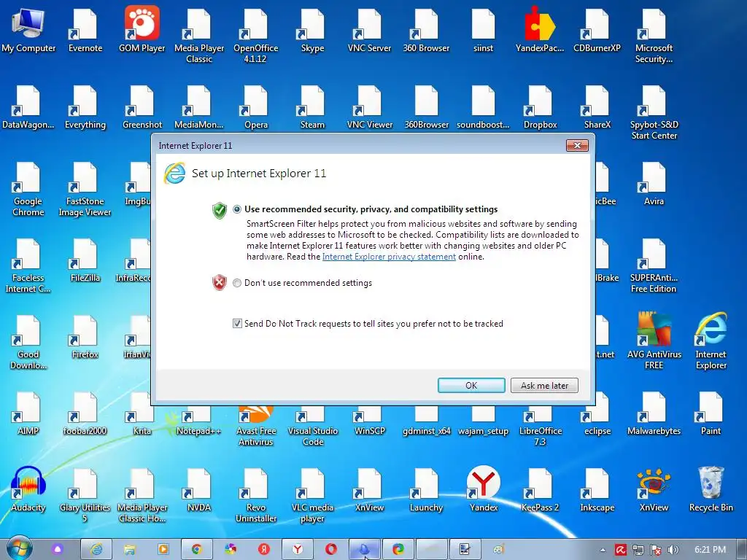This screenshot has height=560, width=747.
Task: Select the Audacity headphones icon
Action: click(x=28, y=488)
